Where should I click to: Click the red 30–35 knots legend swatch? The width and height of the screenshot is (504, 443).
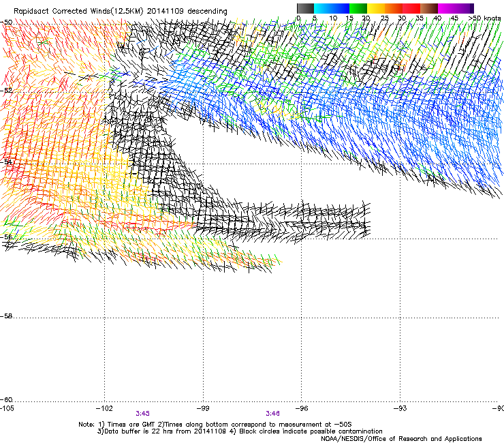[x=411, y=8]
